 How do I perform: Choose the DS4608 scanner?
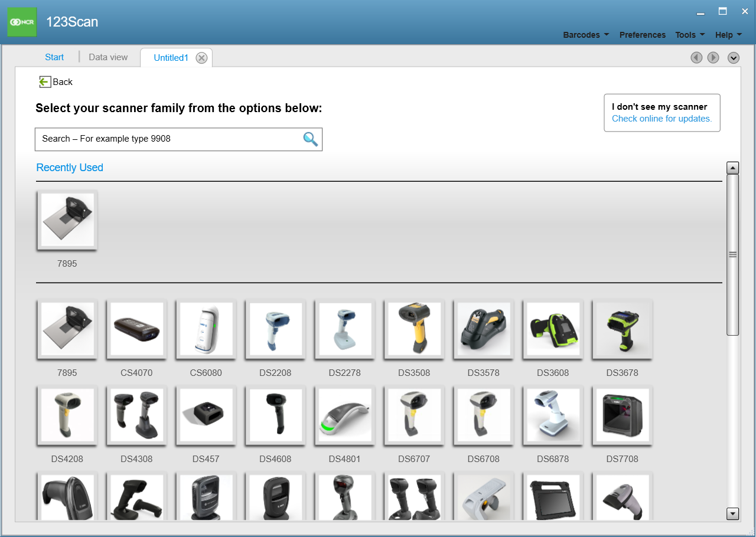275,415
